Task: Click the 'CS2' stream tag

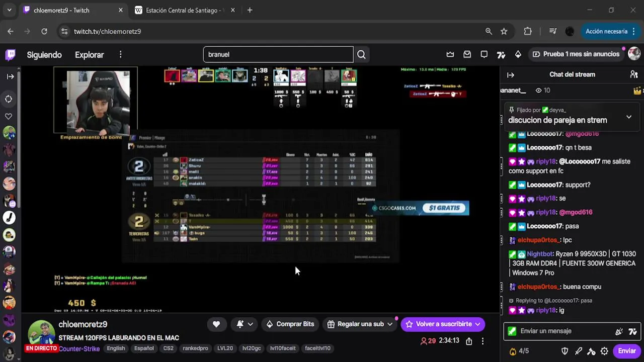Action: pos(169,348)
